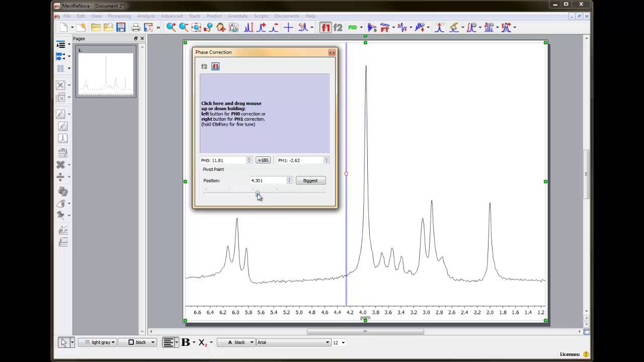Float the Pages panel
Viewport: 644px width, 362px height.
coord(135,38)
